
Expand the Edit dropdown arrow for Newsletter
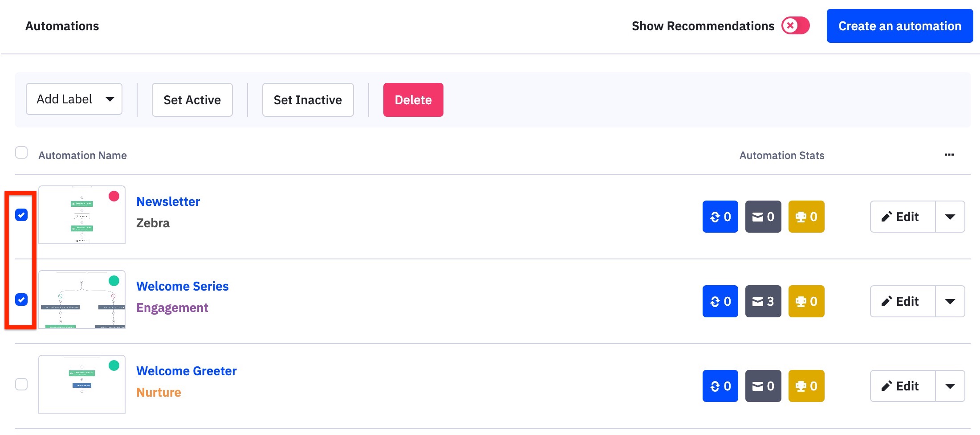click(x=951, y=217)
